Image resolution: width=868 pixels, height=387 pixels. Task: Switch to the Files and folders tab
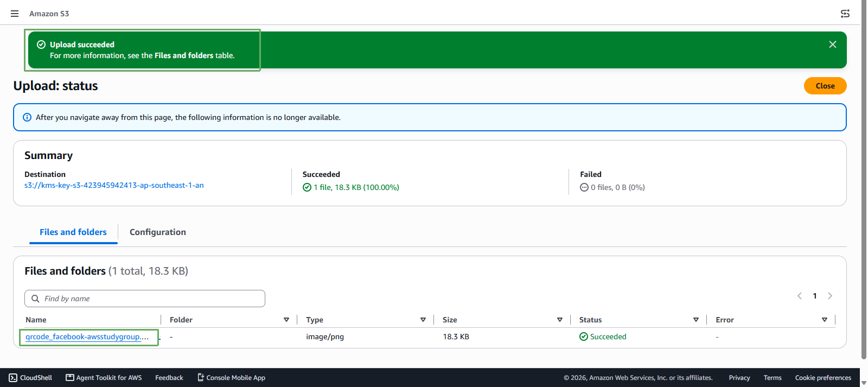coord(73,232)
